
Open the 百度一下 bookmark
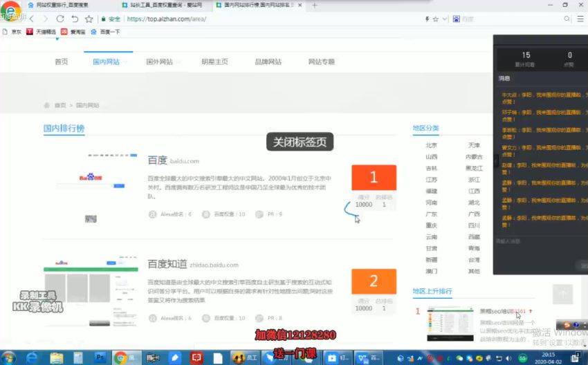point(105,32)
